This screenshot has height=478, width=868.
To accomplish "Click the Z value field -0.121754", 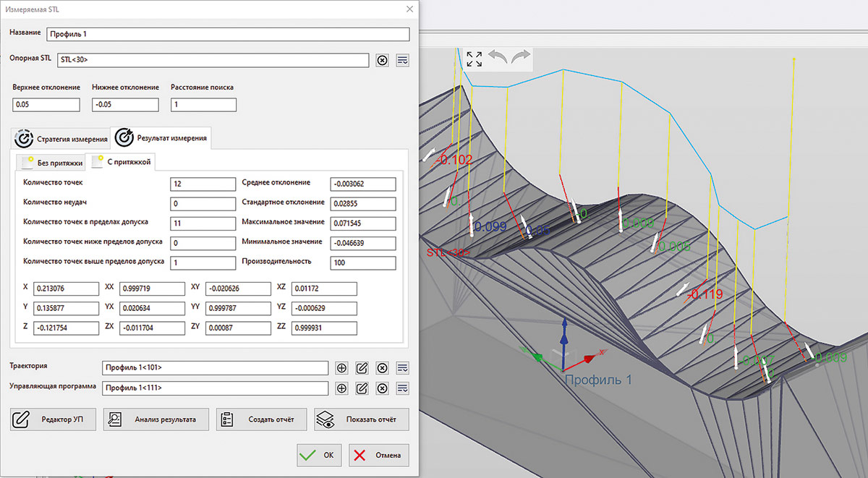I will (65, 328).
